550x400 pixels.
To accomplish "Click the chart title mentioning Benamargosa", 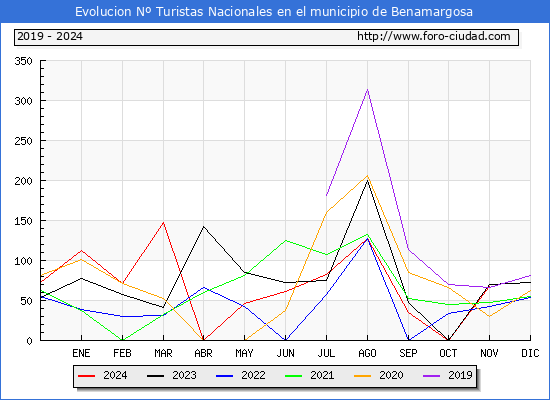I will (x=274, y=12).
